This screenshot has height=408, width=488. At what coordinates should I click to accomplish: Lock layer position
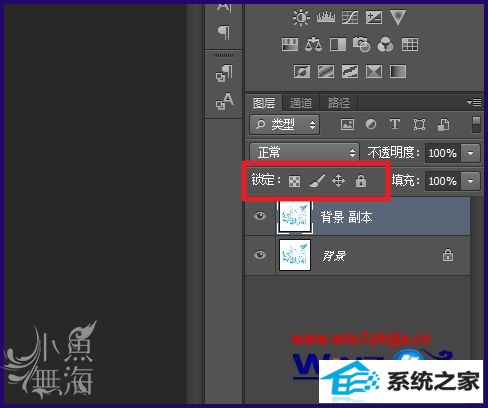338,181
